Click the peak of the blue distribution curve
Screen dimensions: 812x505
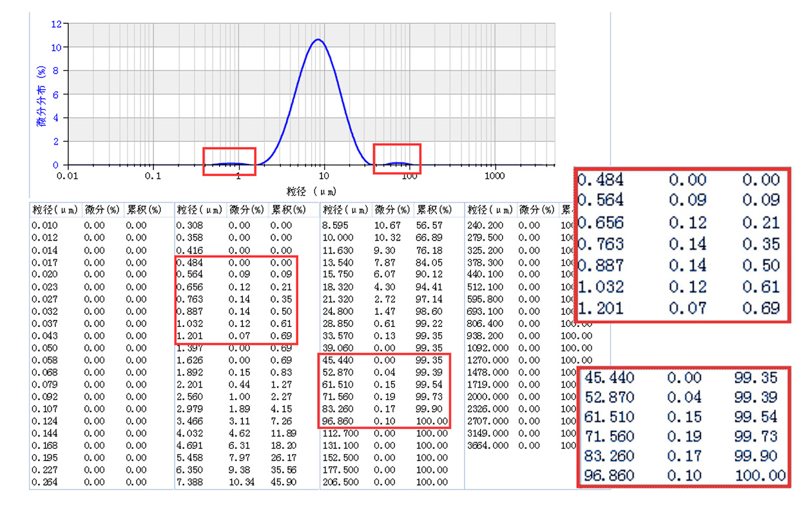[x=317, y=40]
